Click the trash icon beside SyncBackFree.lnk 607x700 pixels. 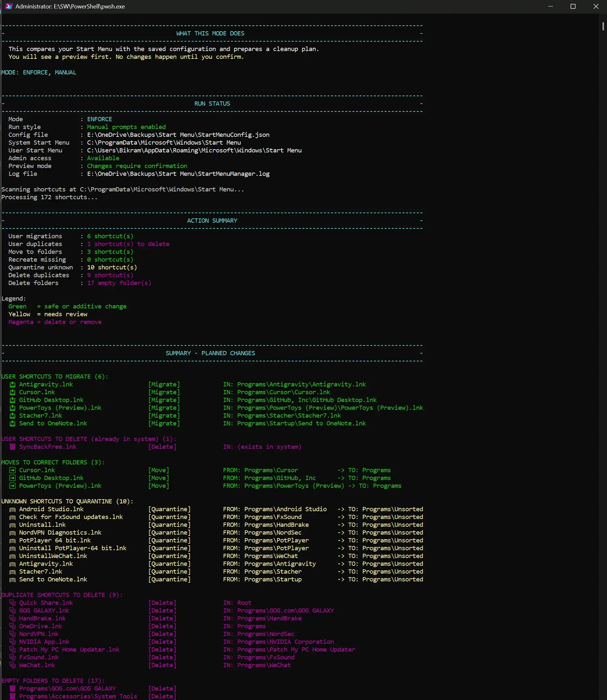[x=13, y=447]
